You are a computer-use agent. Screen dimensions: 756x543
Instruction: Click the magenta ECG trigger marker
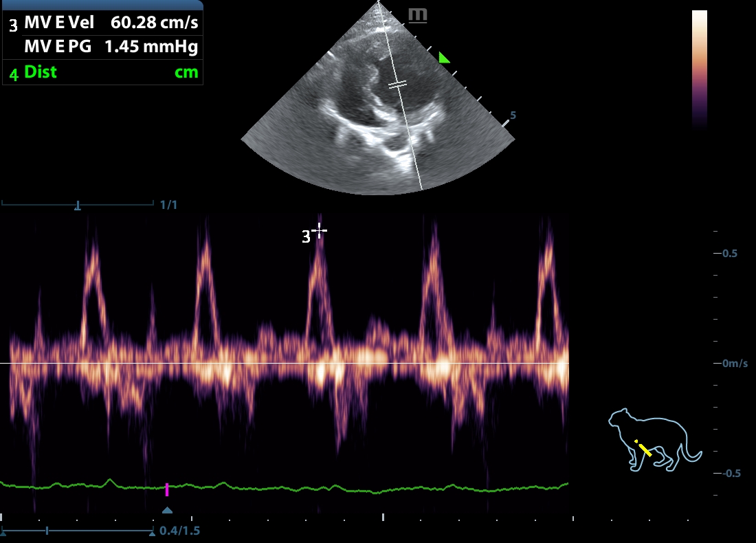point(166,489)
